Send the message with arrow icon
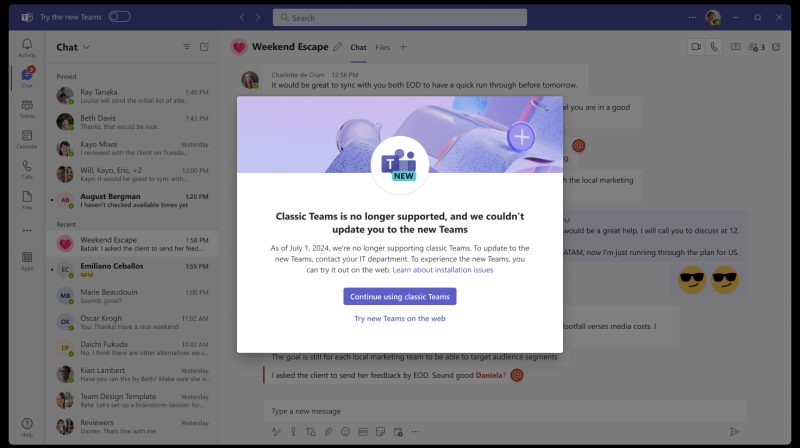This screenshot has width=800, height=448. click(734, 432)
